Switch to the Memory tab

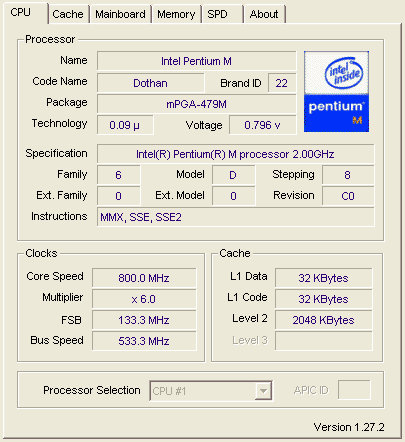click(x=176, y=14)
